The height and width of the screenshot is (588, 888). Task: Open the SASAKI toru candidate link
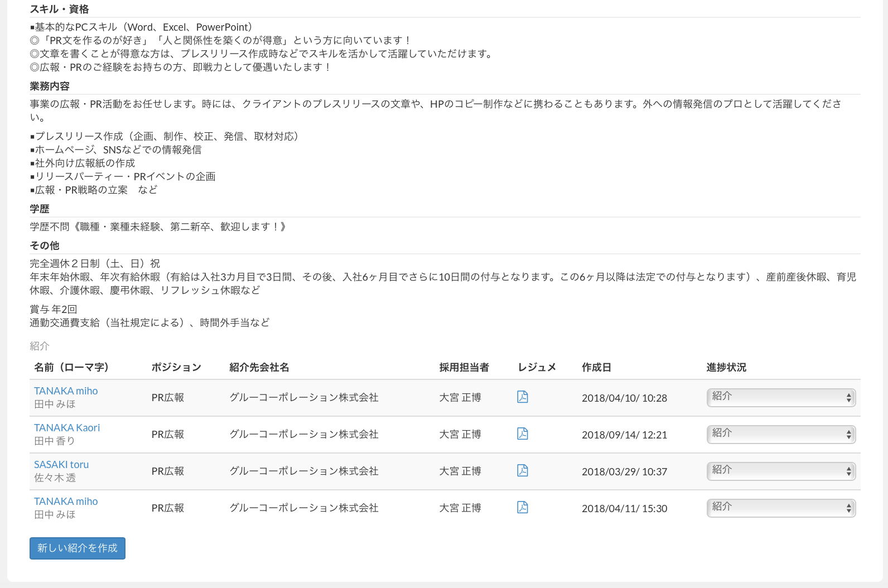61,465
